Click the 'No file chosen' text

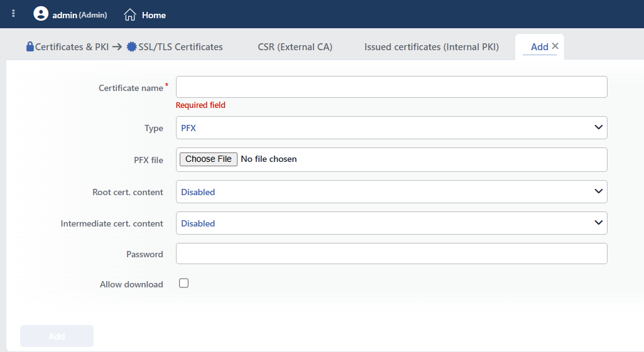tap(269, 159)
